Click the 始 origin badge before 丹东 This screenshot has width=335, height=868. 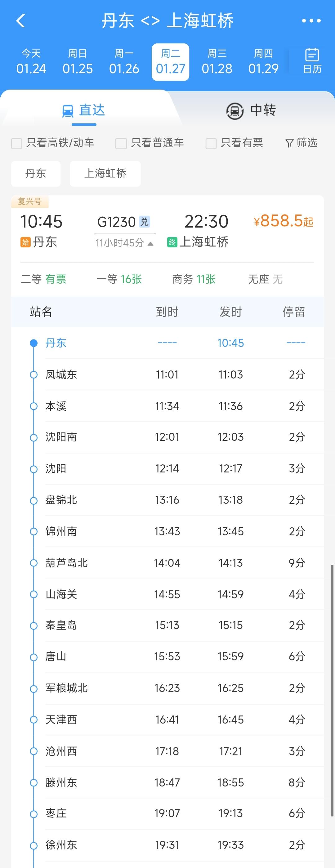click(x=26, y=242)
